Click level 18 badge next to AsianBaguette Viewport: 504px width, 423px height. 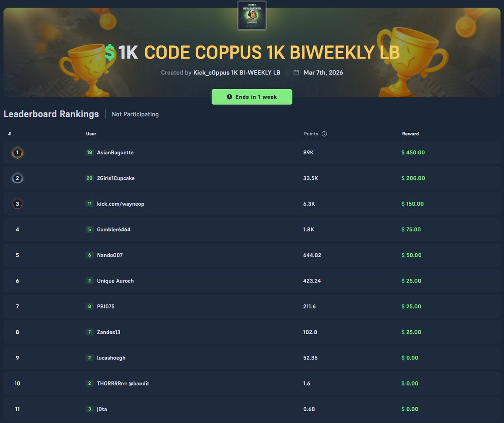click(x=89, y=153)
